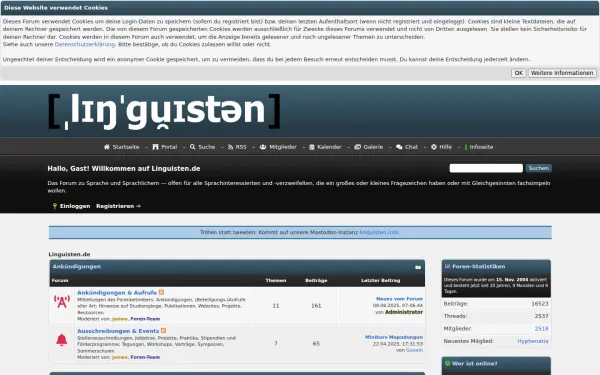Click the key icon beside Einloggen
Image resolution: width=600 pixels, height=375 pixels.
pos(55,206)
